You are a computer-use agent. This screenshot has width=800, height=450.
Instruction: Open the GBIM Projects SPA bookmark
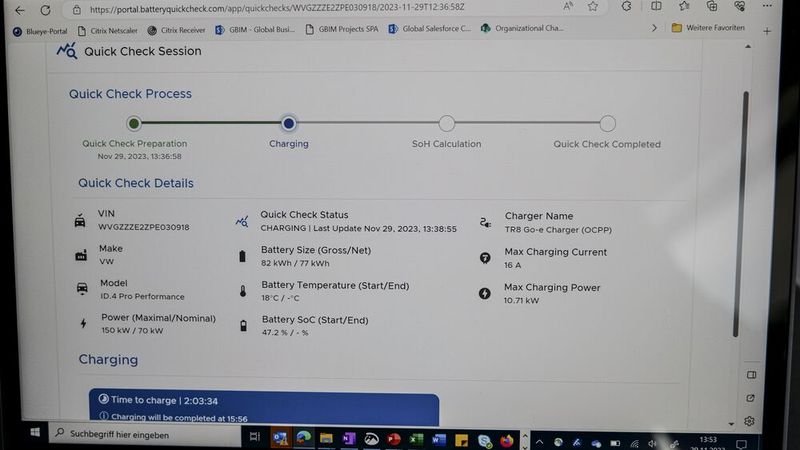point(342,29)
